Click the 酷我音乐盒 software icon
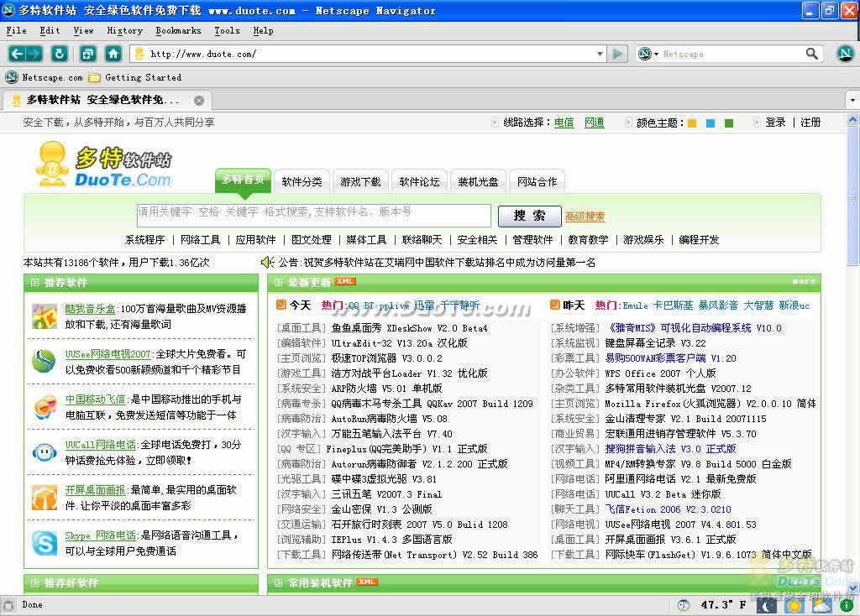860x616 pixels. tap(45, 316)
